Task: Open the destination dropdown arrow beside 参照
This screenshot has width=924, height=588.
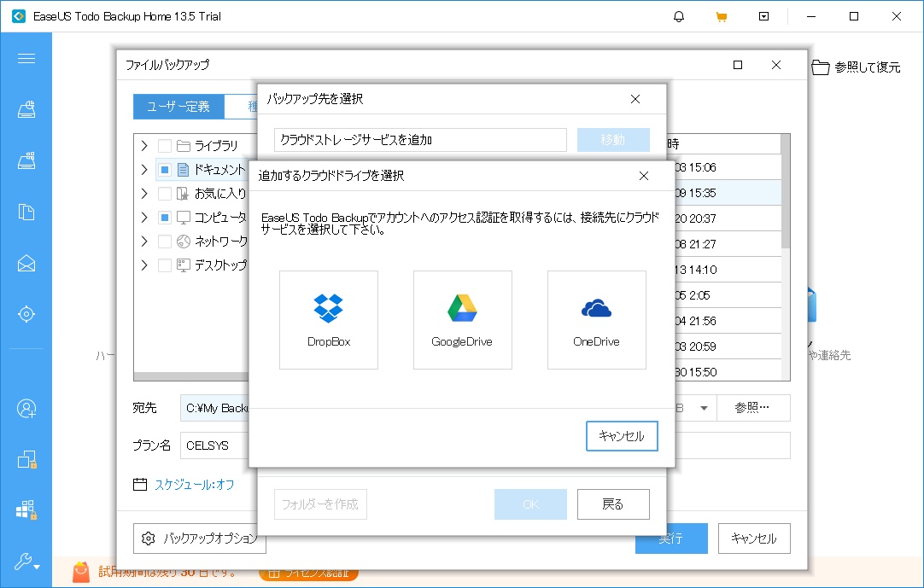Action: 704,408
